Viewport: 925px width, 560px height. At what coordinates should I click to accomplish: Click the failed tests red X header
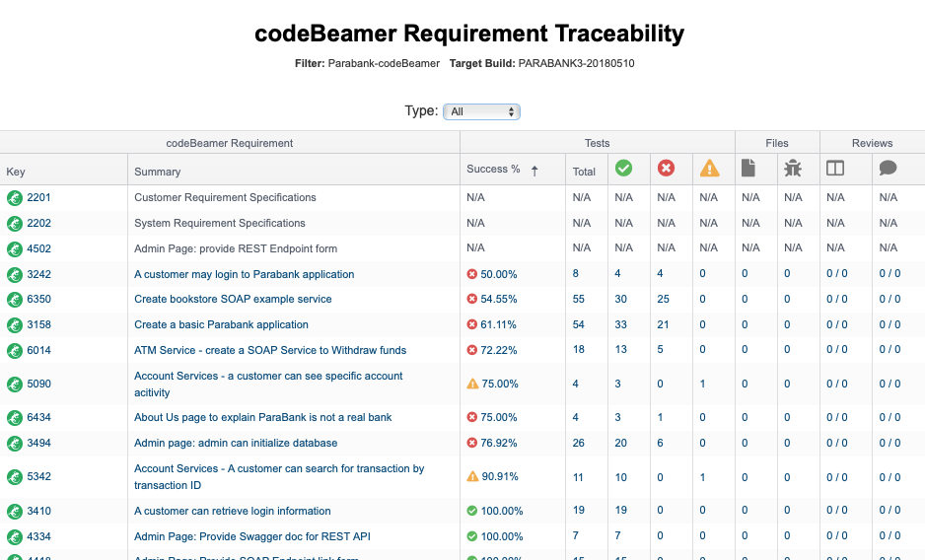coord(666,169)
